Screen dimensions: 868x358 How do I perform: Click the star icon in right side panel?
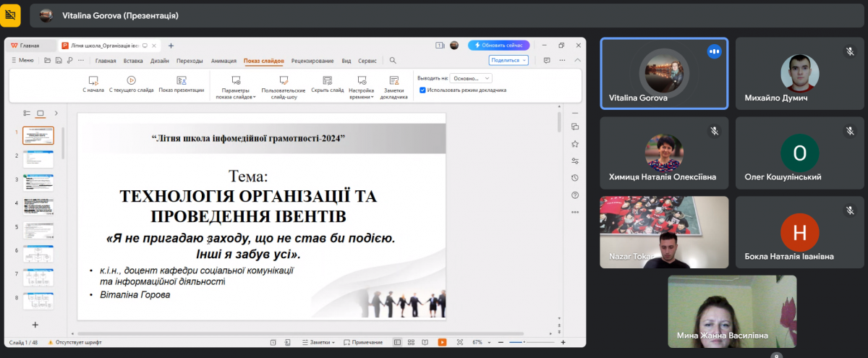pos(574,144)
